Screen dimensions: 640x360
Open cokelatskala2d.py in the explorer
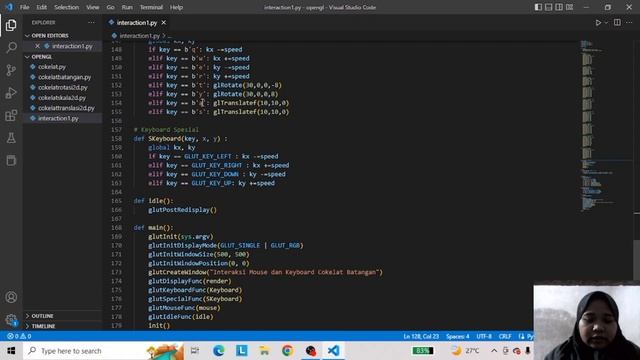(x=62, y=98)
